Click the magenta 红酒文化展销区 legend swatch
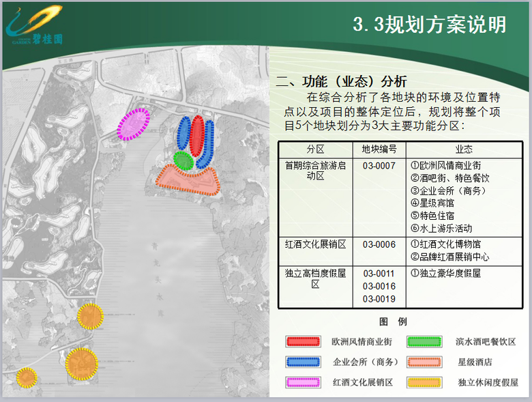 click(x=304, y=382)
